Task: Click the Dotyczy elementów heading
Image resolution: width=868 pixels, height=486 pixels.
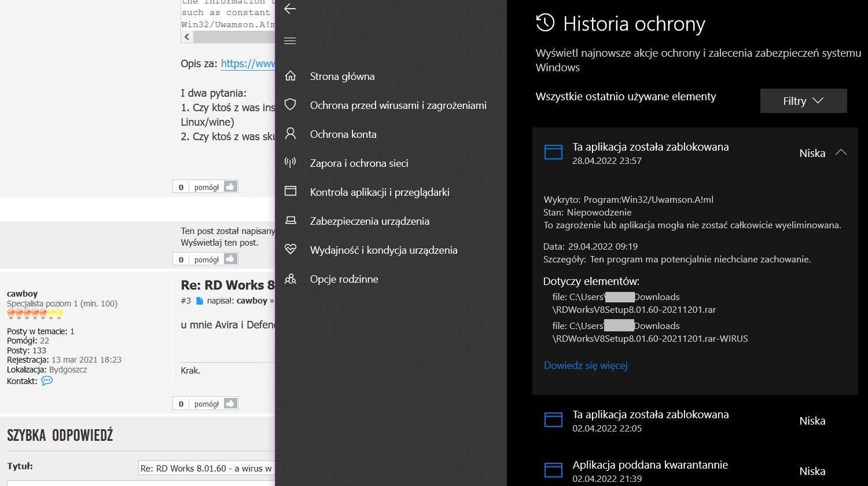Action: (x=591, y=282)
